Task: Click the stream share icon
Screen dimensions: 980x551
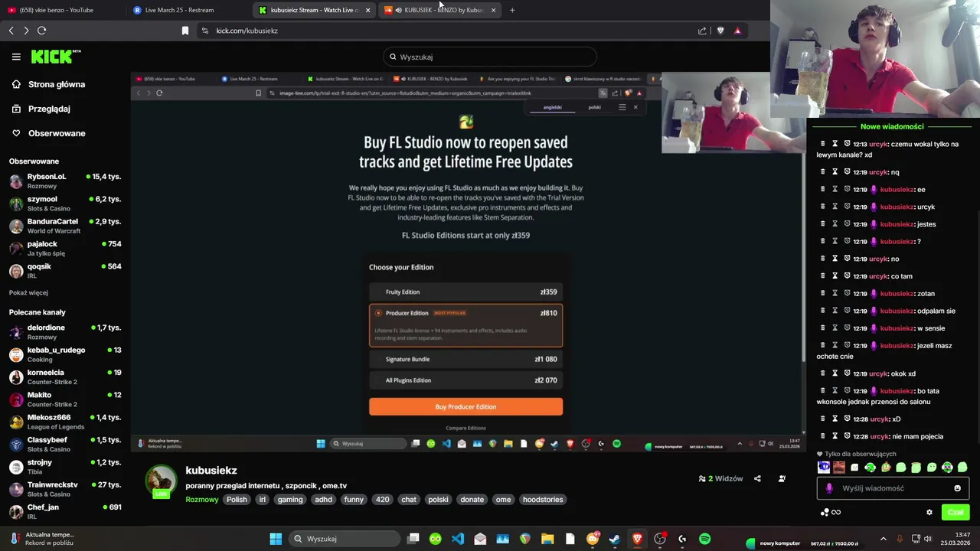Action: click(x=757, y=479)
